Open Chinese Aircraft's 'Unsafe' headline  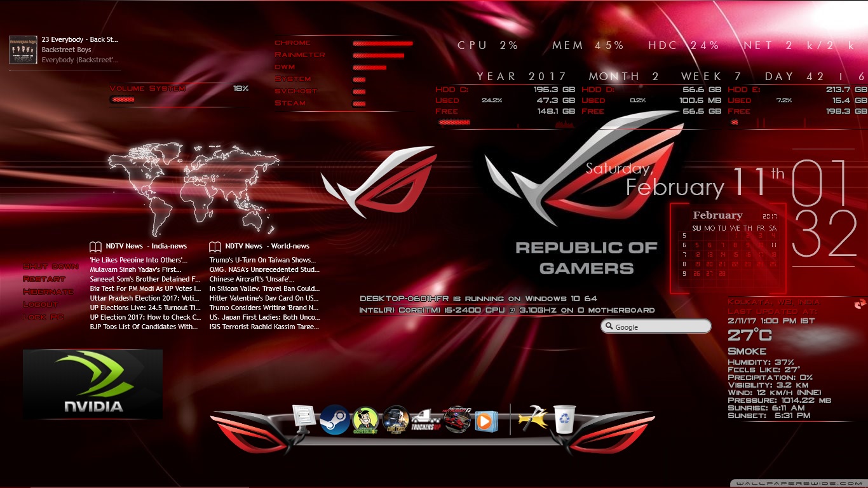click(x=252, y=279)
